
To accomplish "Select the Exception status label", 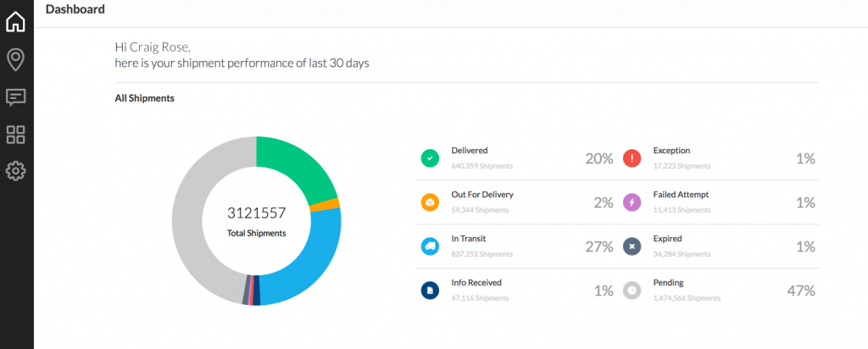I will tap(671, 151).
